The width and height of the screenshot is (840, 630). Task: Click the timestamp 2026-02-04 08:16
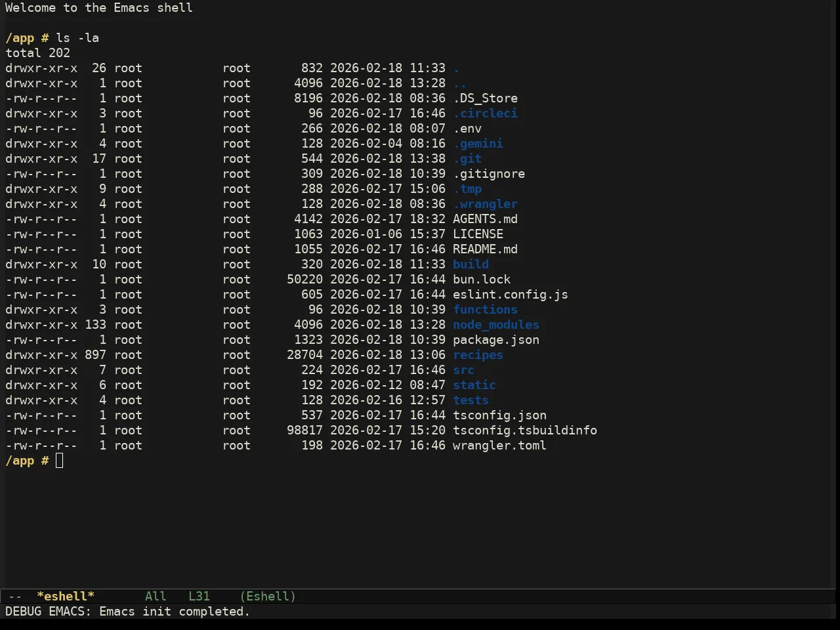pos(388,143)
